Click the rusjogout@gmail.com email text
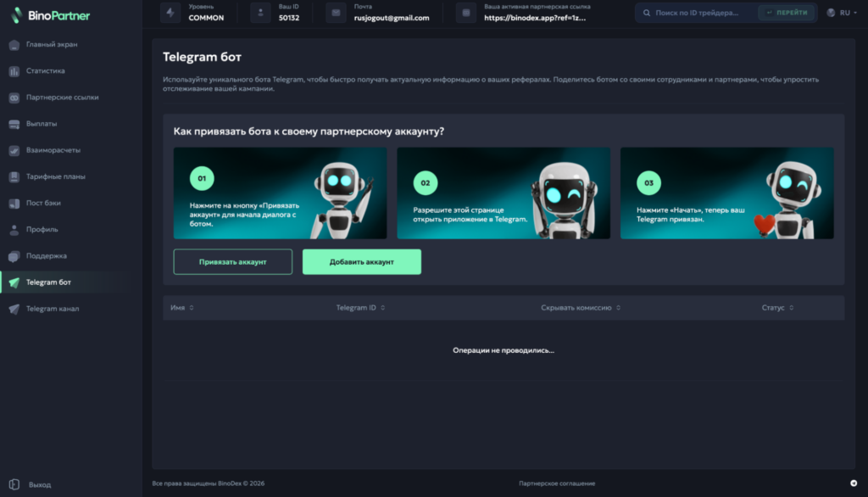 tap(392, 18)
